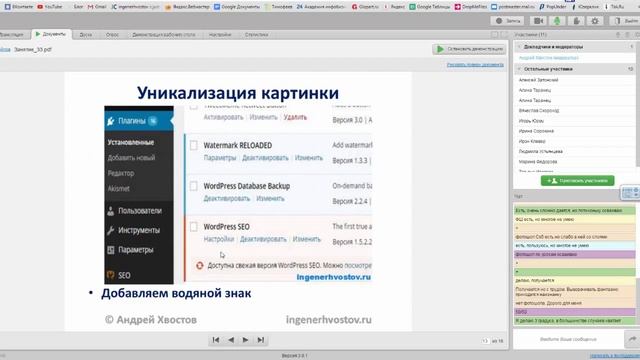Open settings gear icon in top toolbar

pyautogui.click(x=595, y=21)
